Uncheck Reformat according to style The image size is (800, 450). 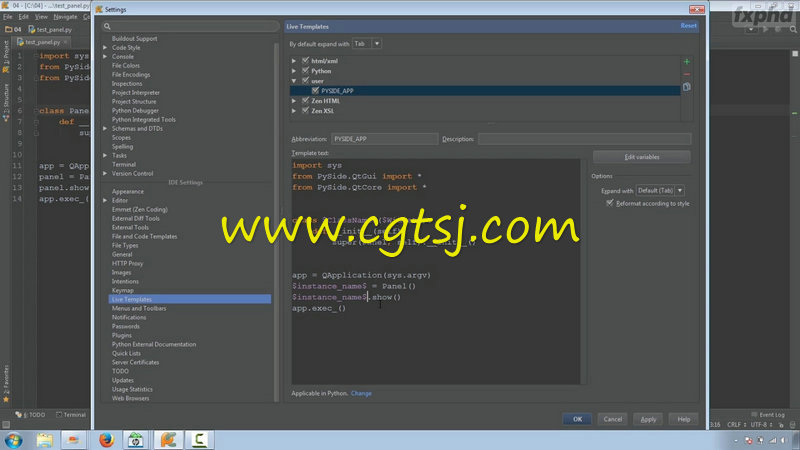pos(609,203)
